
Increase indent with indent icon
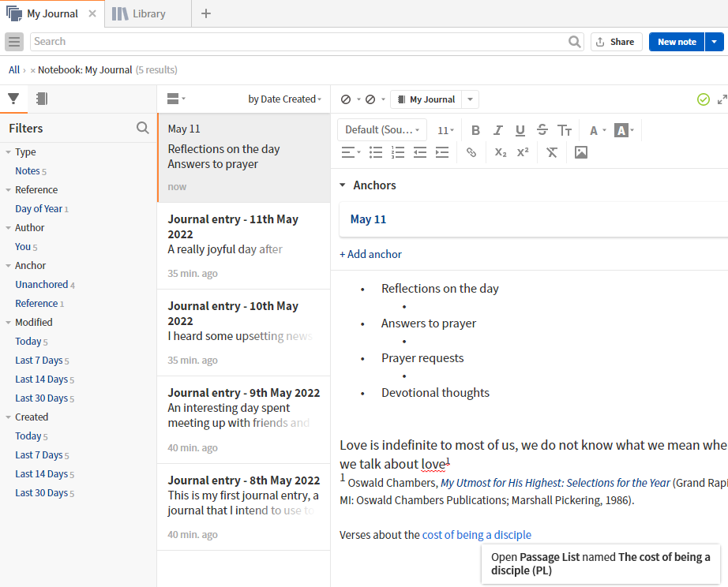[x=442, y=152]
